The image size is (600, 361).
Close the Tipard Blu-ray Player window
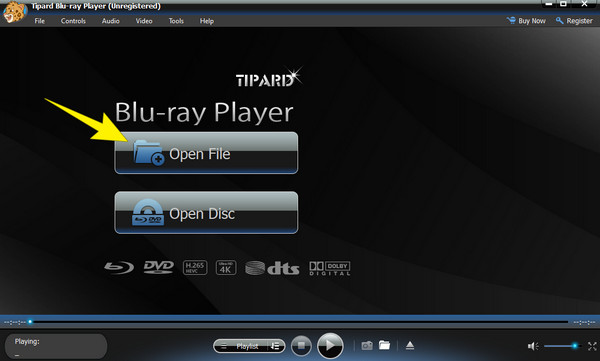click(x=584, y=4)
